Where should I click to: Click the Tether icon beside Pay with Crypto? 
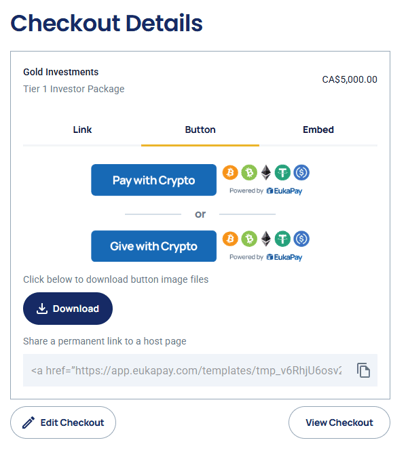[283, 173]
